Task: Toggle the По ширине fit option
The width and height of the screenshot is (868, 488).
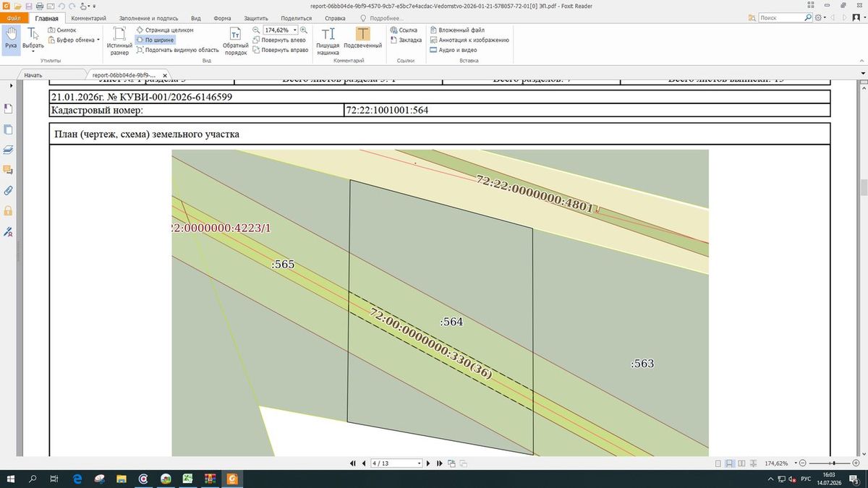Action: tap(155, 40)
